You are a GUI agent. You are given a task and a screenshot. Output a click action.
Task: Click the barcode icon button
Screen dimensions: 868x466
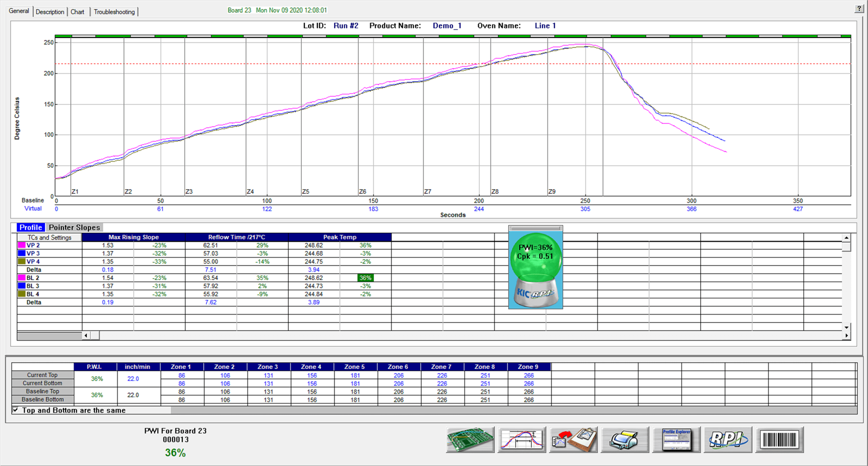(x=779, y=439)
